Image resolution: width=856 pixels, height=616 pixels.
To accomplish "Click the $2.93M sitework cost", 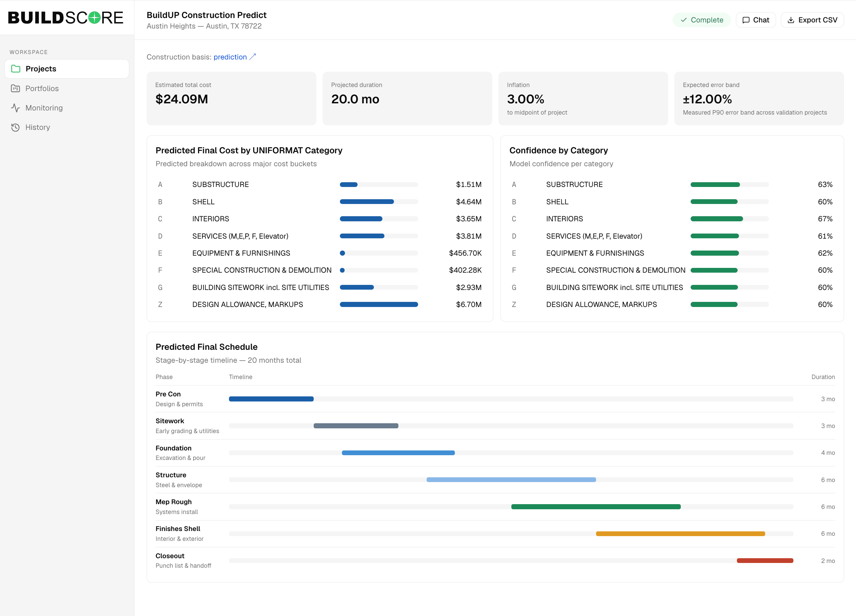I will [469, 288].
